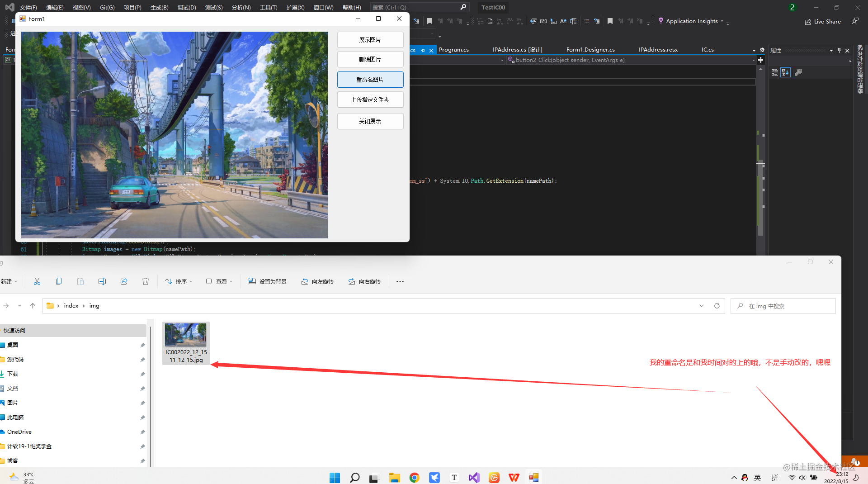Select the IC002022 jpg file thumbnail

(186, 343)
